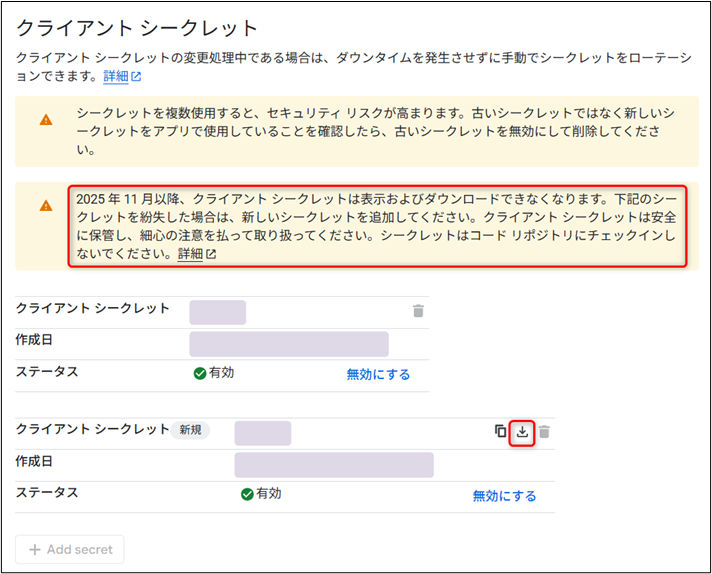Click green check status of first secret
Screen dimensions: 712x574
pyautogui.click(x=200, y=374)
